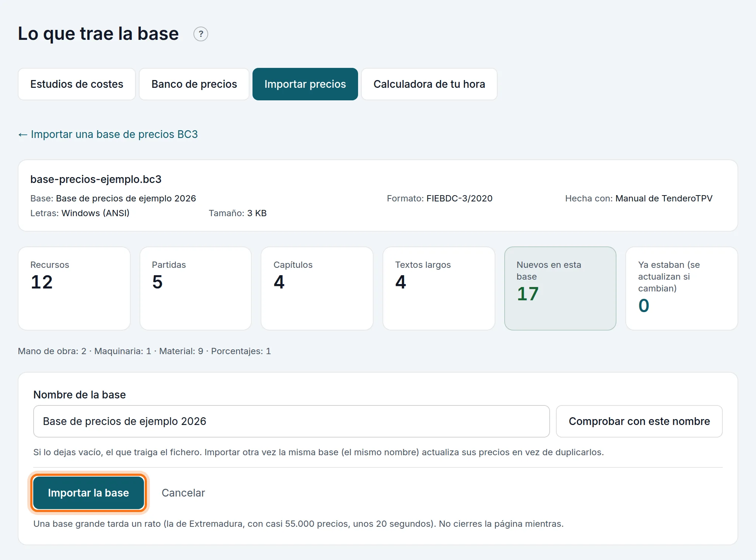Click the Lo que trae la base heading
Screen dimensions: 756x560
coord(98,34)
